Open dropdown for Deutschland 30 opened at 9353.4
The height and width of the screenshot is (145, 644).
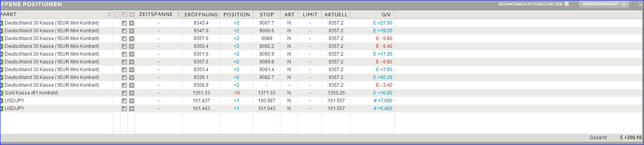131,70
